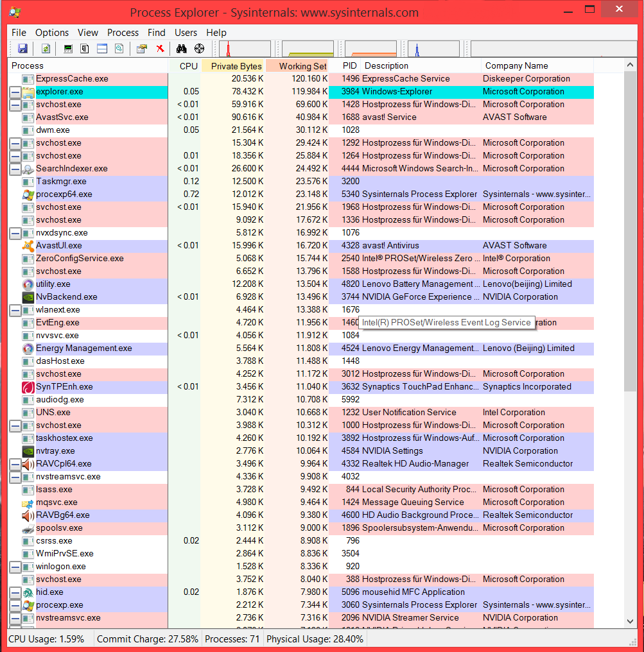This screenshot has height=652, width=644.
Task: Click the procexp.exe process icon
Action: (x=28, y=605)
